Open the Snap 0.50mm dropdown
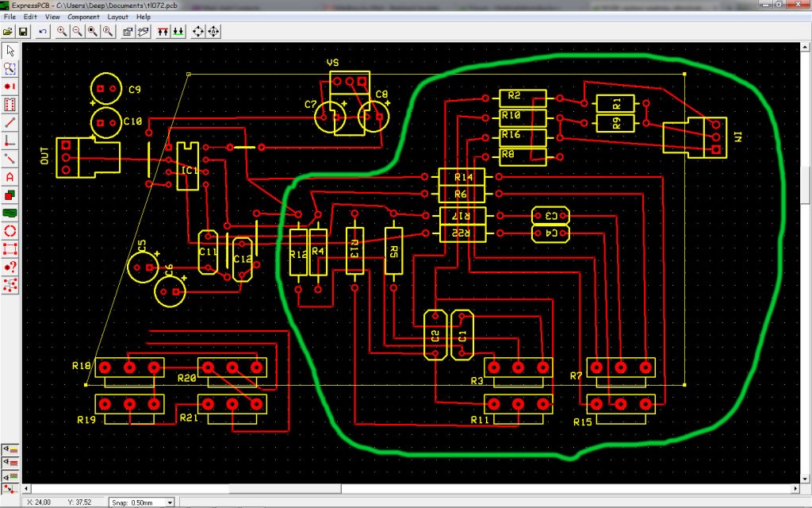This screenshot has height=508, width=812. 170,502
